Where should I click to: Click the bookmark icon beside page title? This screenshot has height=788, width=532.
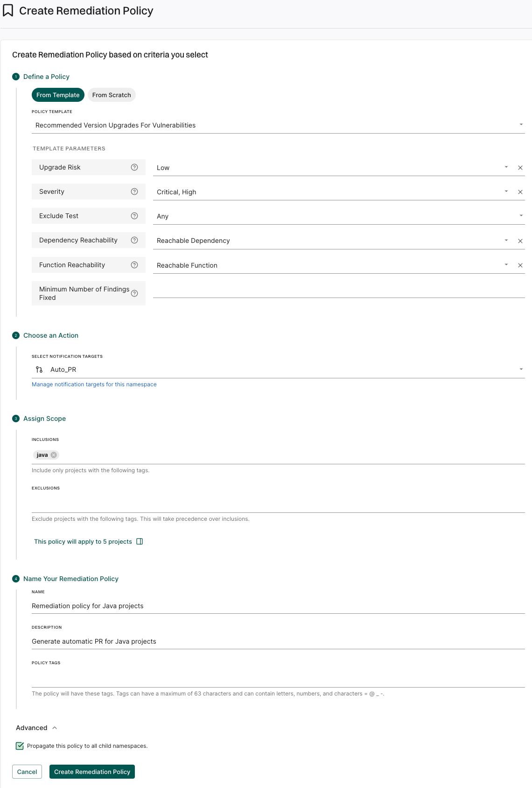pos(8,11)
